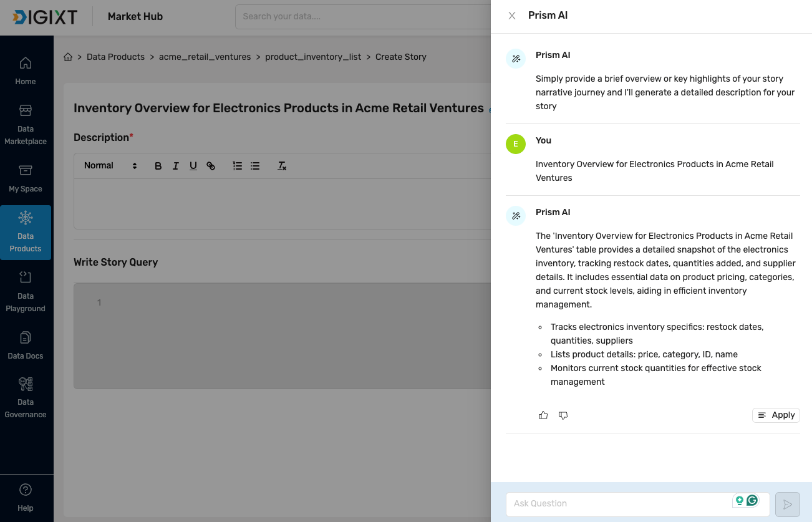Click the Grammarly icon in question field
Image resolution: width=812 pixels, height=522 pixels.
tap(752, 500)
